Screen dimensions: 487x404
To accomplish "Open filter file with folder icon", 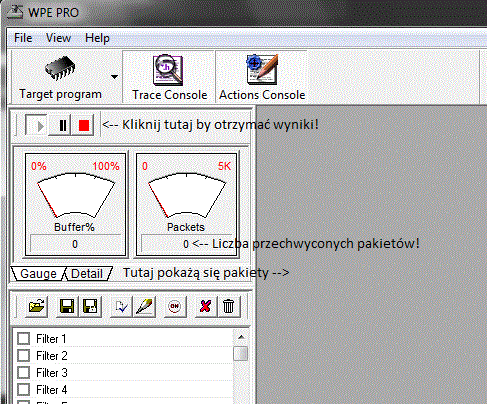I will click(x=37, y=306).
